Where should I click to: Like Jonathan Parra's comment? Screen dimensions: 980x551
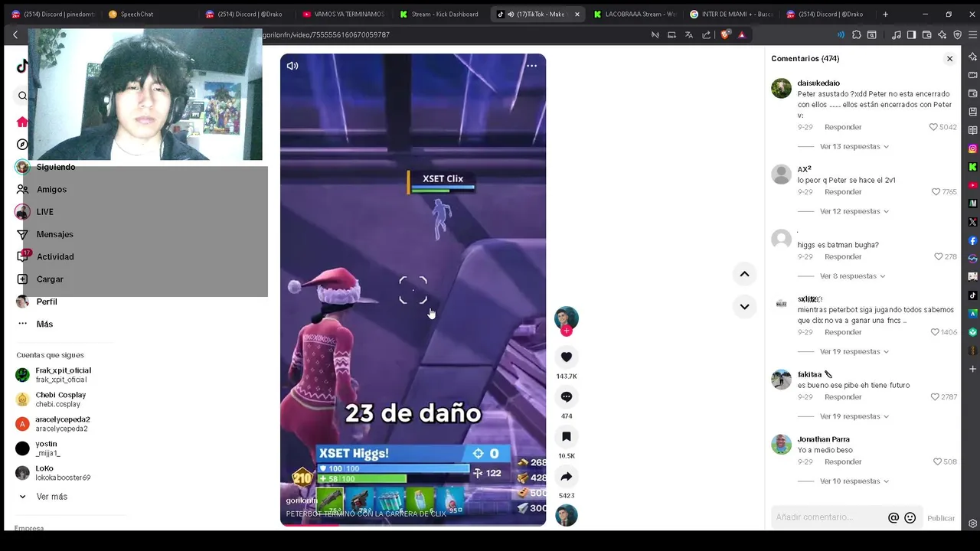pyautogui.click(x=937, y=461)
